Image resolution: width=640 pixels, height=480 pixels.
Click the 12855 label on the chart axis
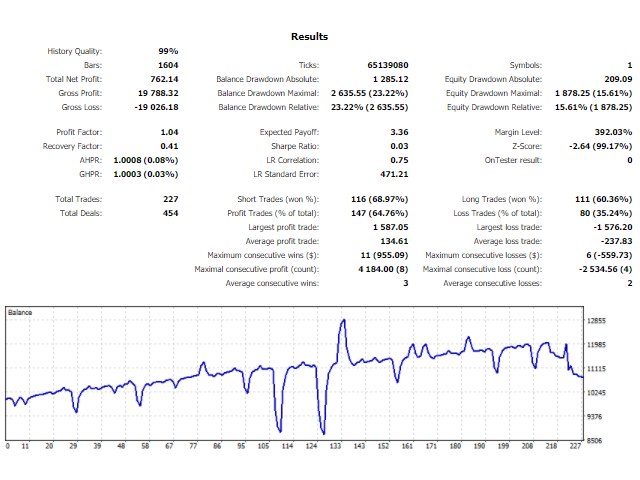[x=599, y=321]
